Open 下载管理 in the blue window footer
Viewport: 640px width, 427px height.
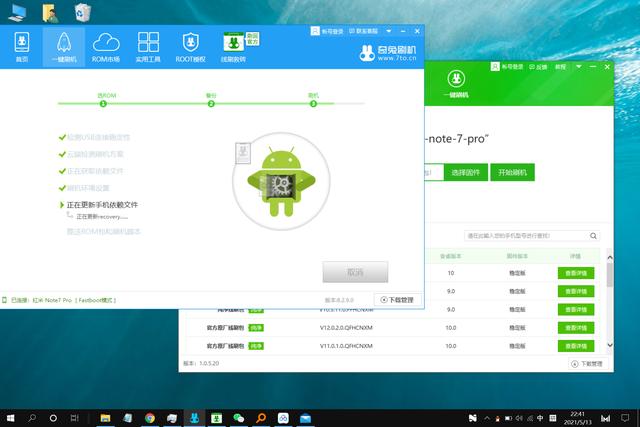point(397,300)
